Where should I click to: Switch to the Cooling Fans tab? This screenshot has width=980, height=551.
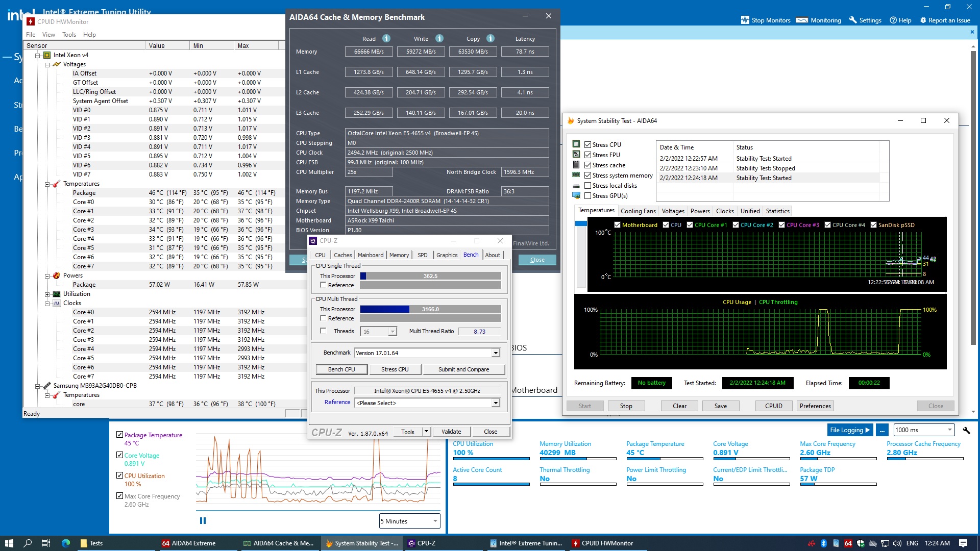pos(638,211)
